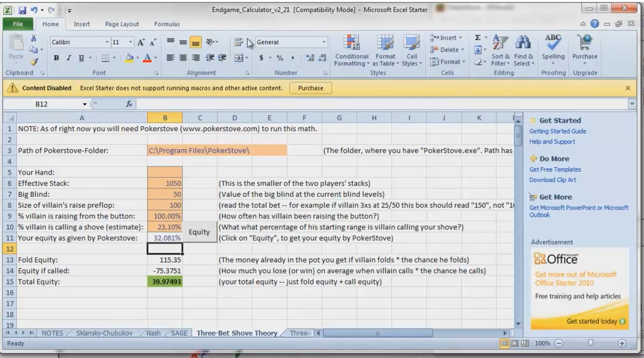Close the Content Disabled warning bar
Viewport: 644px width, 358px height.
(x=628, y=88)
